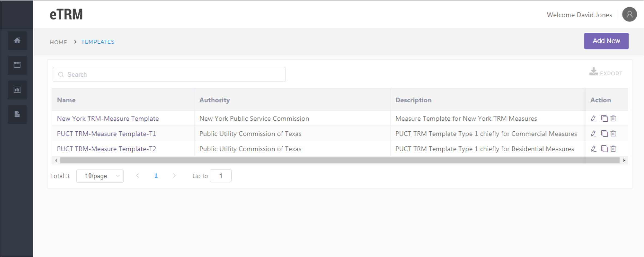Open the bar chart icon in the sidebar

[17, 90]
